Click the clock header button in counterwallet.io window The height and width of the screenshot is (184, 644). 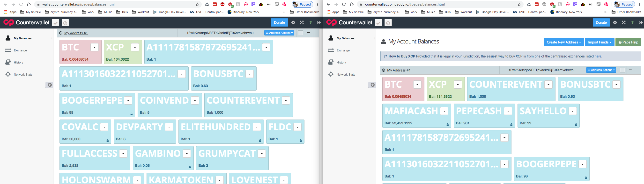coord(65,23)
